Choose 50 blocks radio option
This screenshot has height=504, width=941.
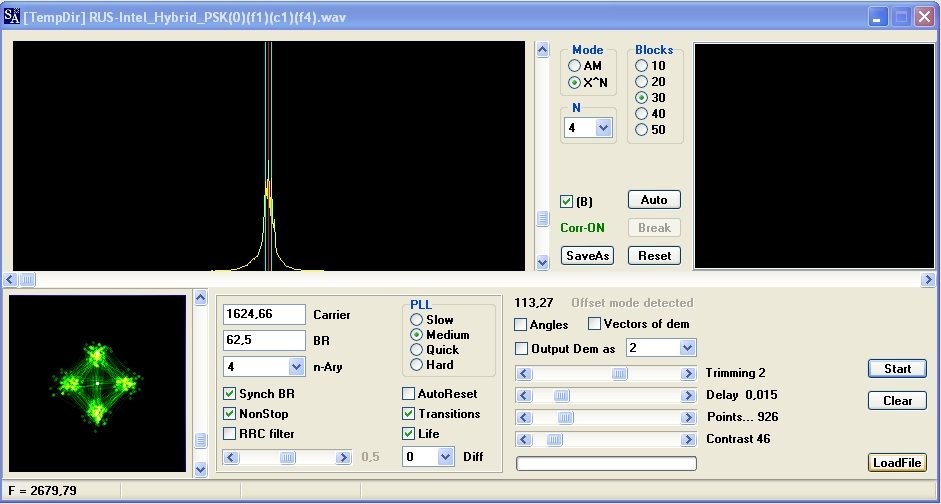point(642,130)
